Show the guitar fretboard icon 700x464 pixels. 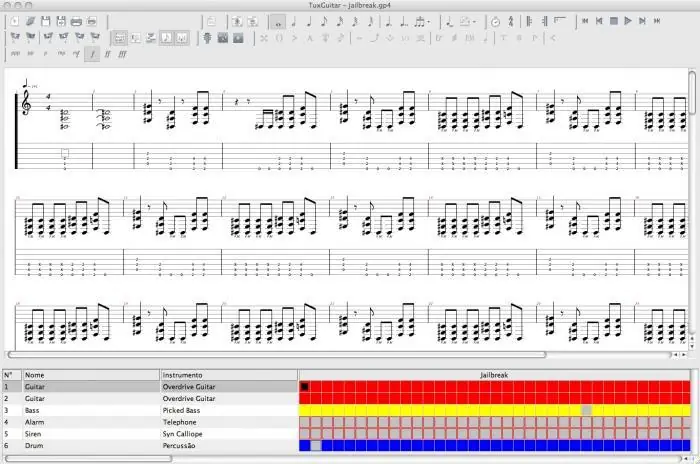(207, 38)
